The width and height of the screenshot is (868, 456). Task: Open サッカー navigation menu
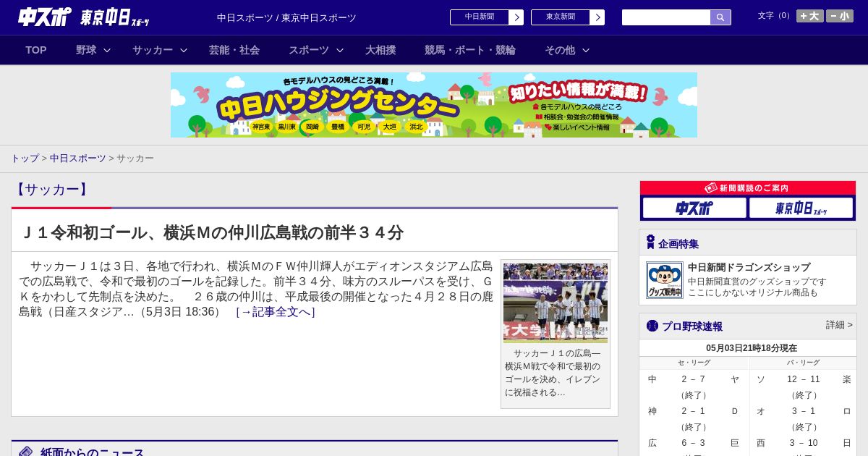pyautogui.click(x=153, y=50)
